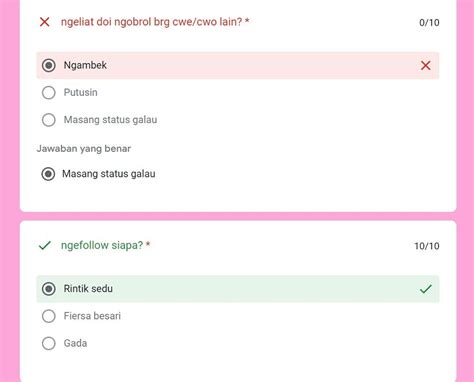Click the 0/10 score label
The height and width of the screenshot is (382, 474).
click(429, 23)
